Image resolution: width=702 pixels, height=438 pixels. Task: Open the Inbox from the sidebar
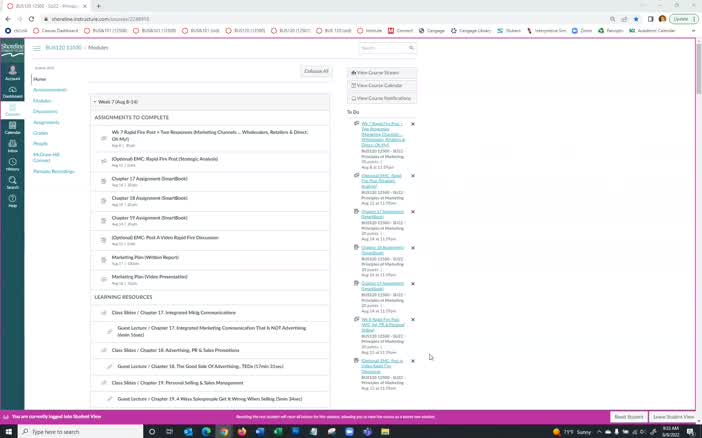click(x=12, y=146)
